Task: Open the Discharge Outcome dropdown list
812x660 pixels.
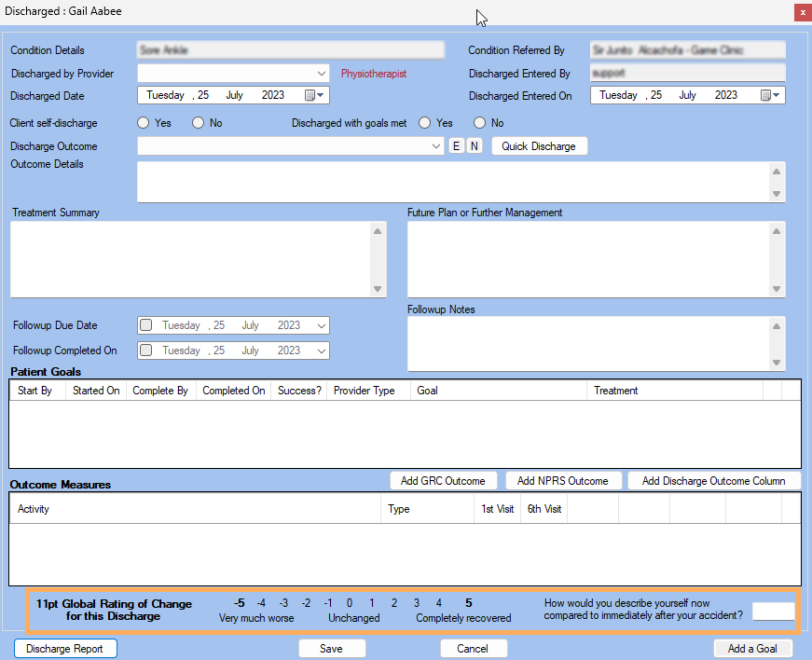Action: pyautogui.click(x=437, y=146)
